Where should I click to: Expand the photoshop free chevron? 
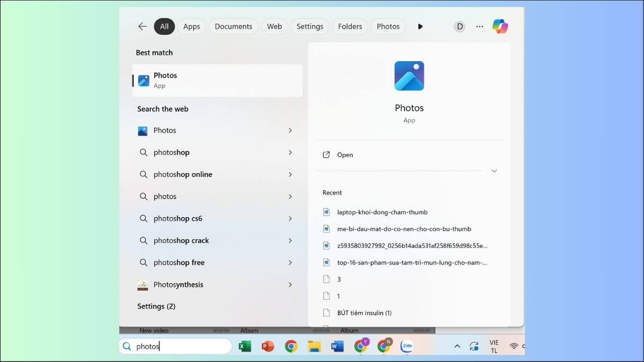coord(290,262)
